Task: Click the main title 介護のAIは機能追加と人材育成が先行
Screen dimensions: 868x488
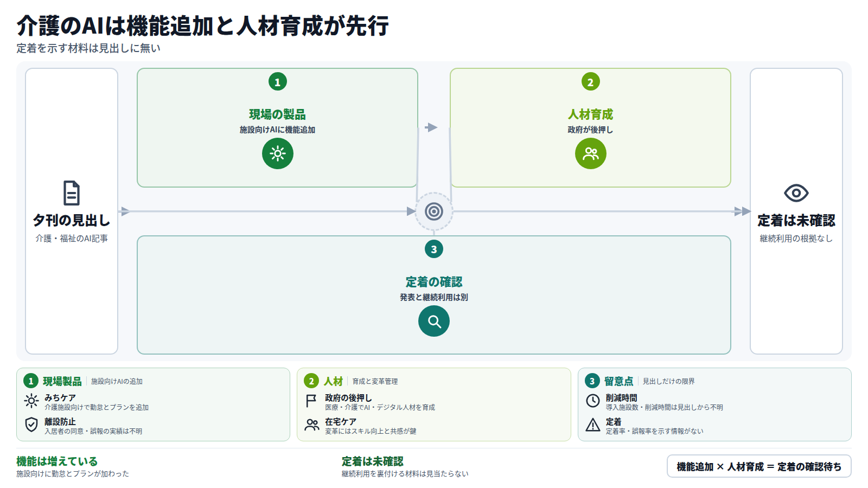Action: pos(203,25)
